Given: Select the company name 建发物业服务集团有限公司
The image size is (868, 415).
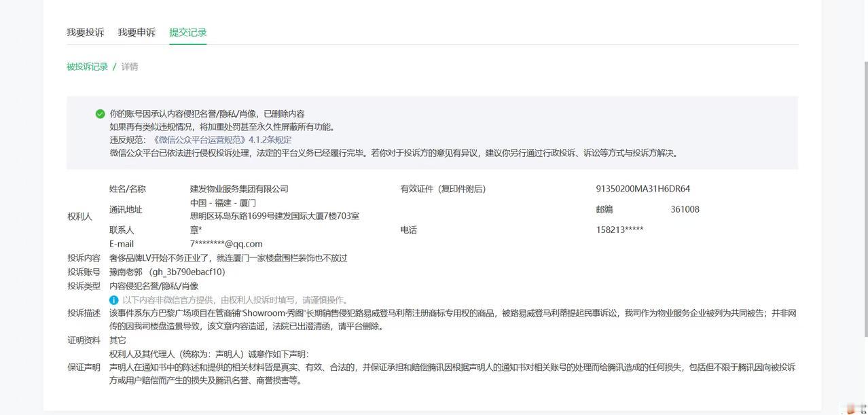Looking at the screenshot, I should coord(239,189).
